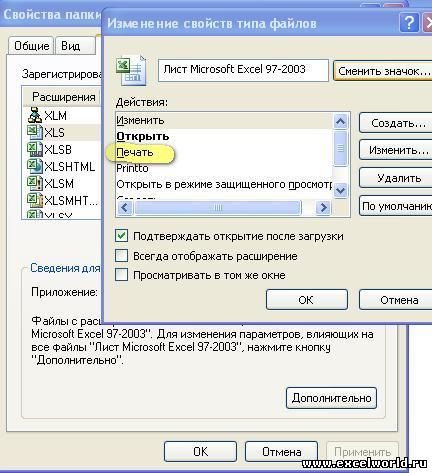Viewport: 432px width, 473px height.
Task: Select the 'Изменить' action in list
Action: (224, 120)
